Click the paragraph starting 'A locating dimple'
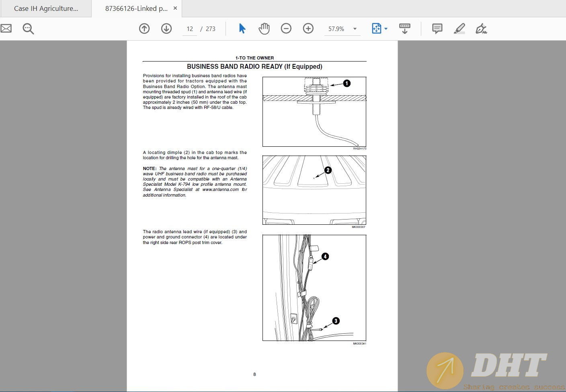This screenshot has height=392, width=566. point(195,155)
